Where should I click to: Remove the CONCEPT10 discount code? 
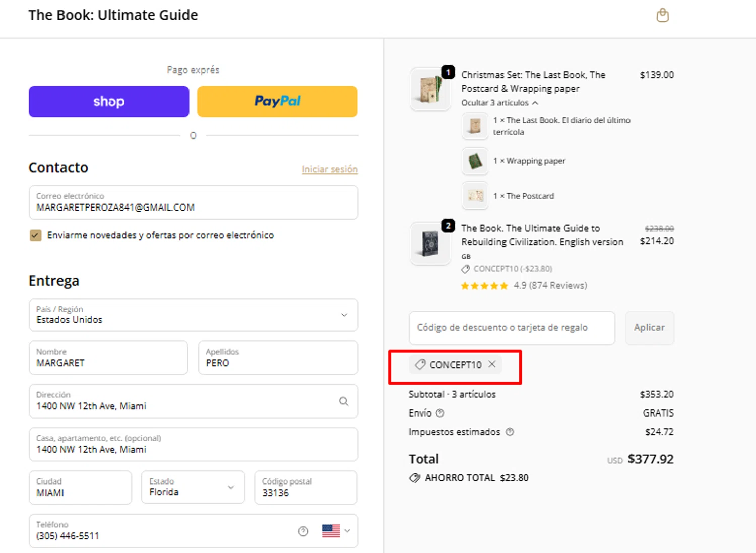click(492, 364)
